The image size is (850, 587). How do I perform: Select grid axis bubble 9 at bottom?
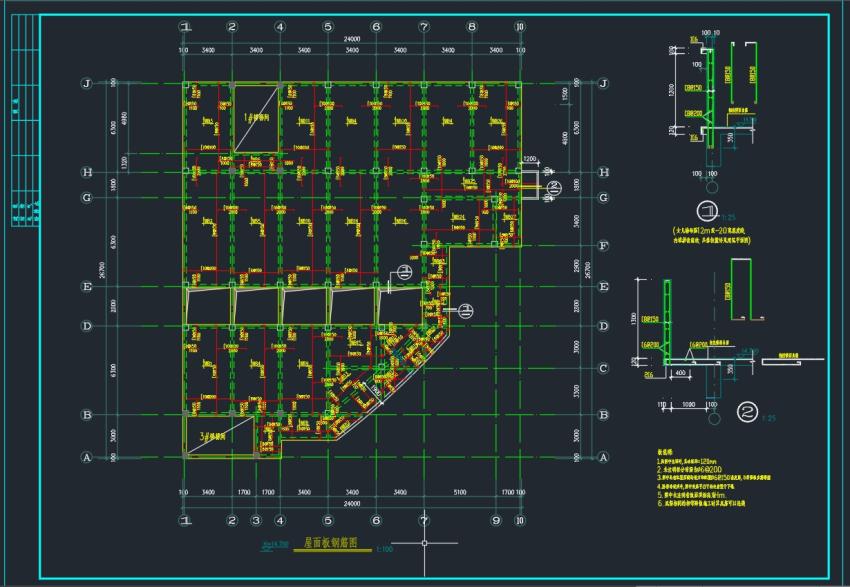[x=496, y=520]
